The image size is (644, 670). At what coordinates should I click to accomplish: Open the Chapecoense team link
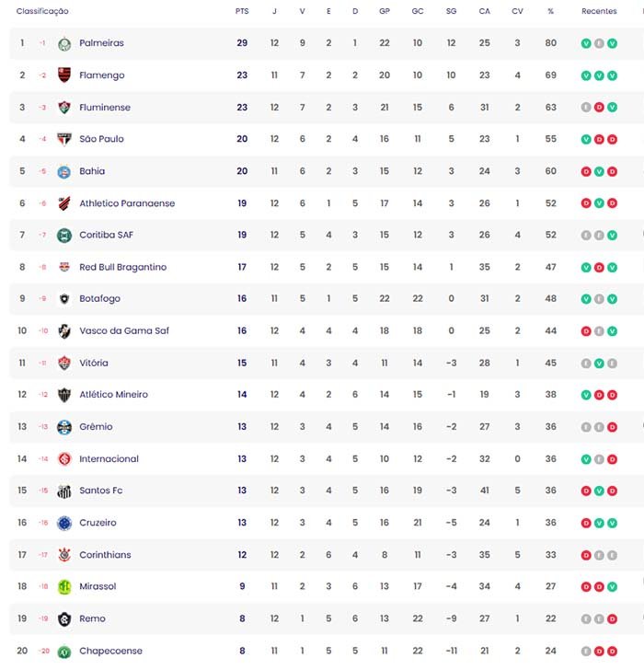110,651
